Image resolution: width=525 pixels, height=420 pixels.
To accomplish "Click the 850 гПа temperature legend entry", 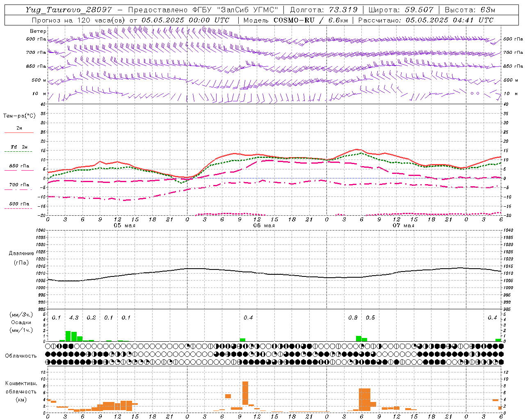I will point(19,166).
